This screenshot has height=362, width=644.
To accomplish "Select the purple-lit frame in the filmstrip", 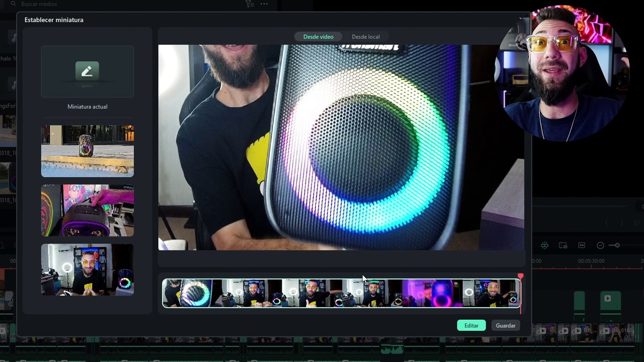I will coord(432,293).
